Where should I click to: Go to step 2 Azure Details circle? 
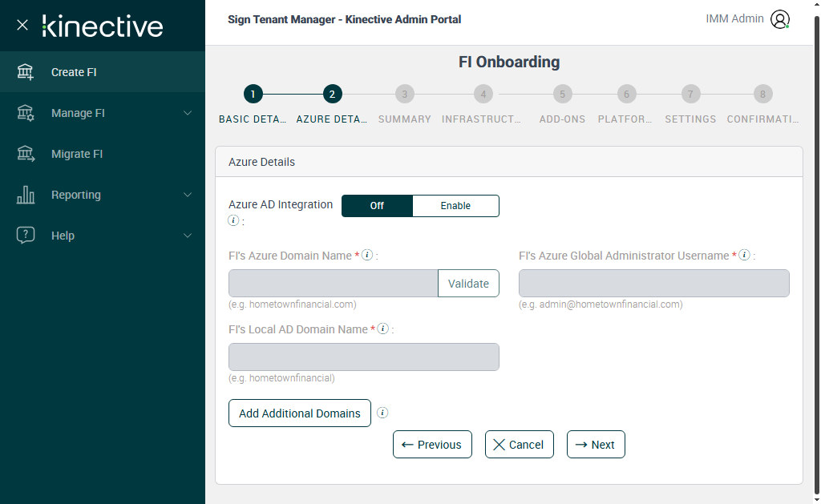tap(332, 95)
